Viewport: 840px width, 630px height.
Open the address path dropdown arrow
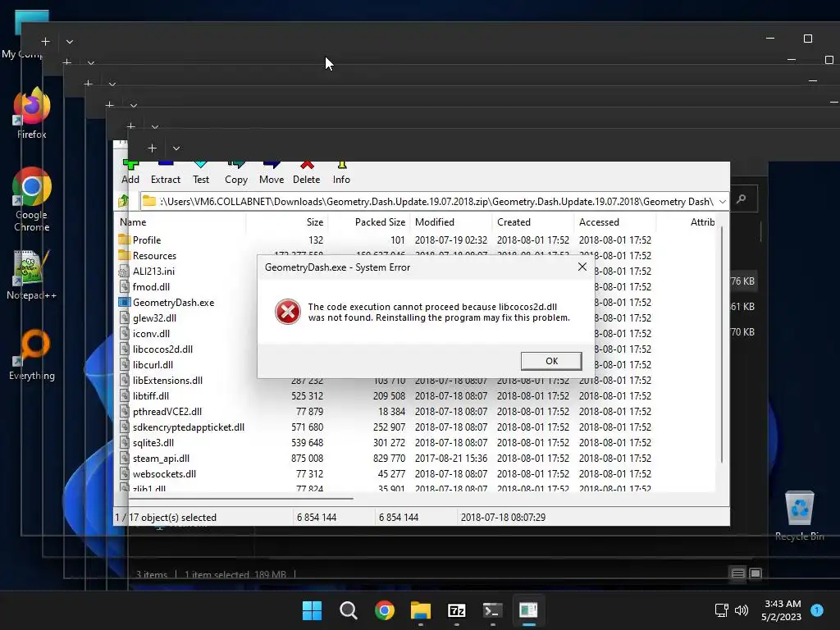722,202
